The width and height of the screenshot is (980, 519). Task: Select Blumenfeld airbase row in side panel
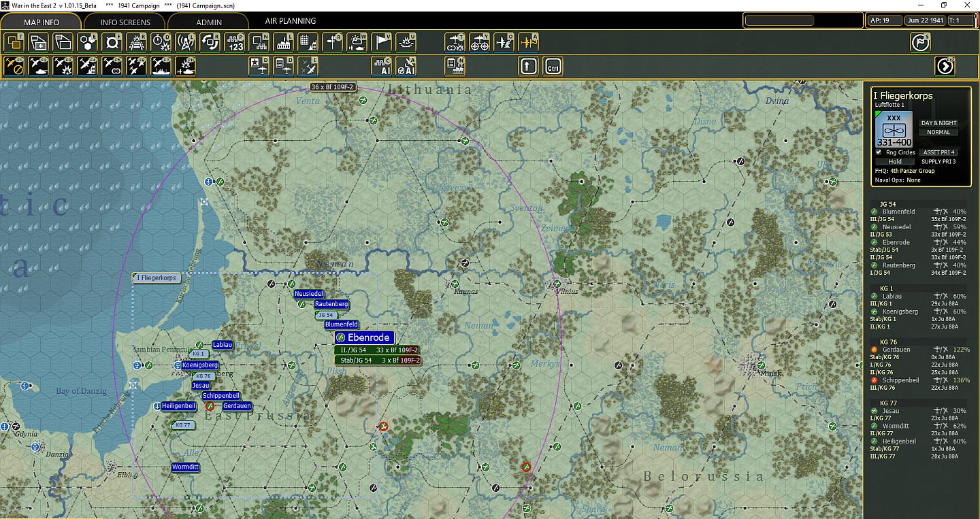click(919, 212)
